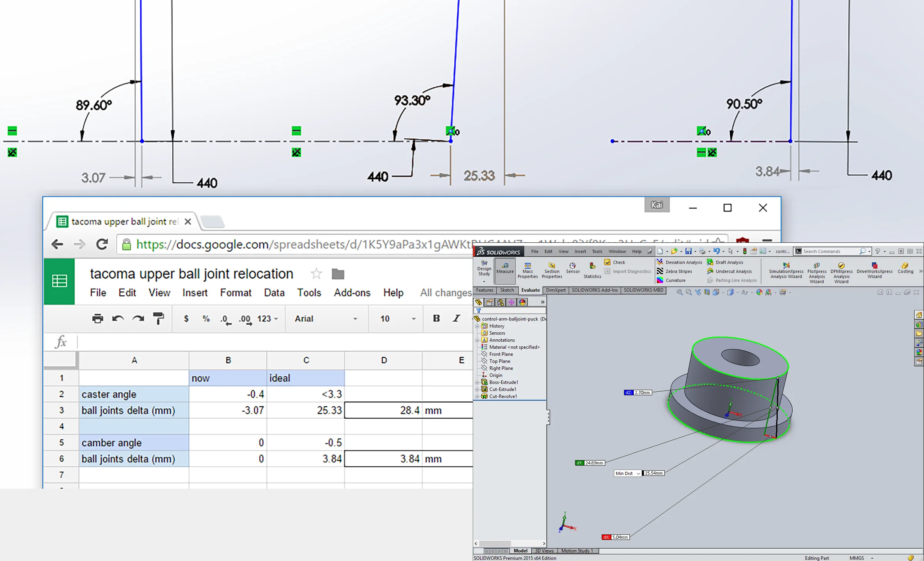Toggle Bold formatting in Sheets
Image resolution: width=924 pixels, height=561 pixels.
[436, 318]
